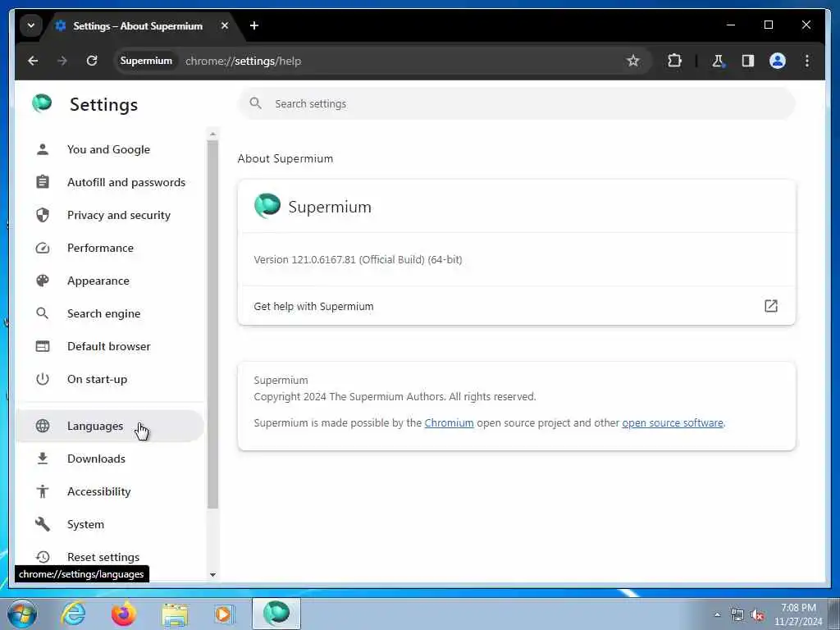Open Search engine settings

coord(110,313)
